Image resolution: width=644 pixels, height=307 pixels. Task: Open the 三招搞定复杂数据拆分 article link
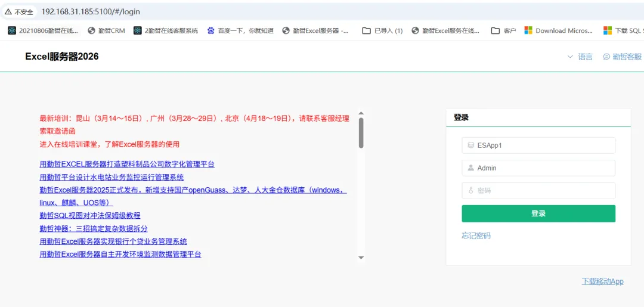pyautogui.click(x=93, y=228)
